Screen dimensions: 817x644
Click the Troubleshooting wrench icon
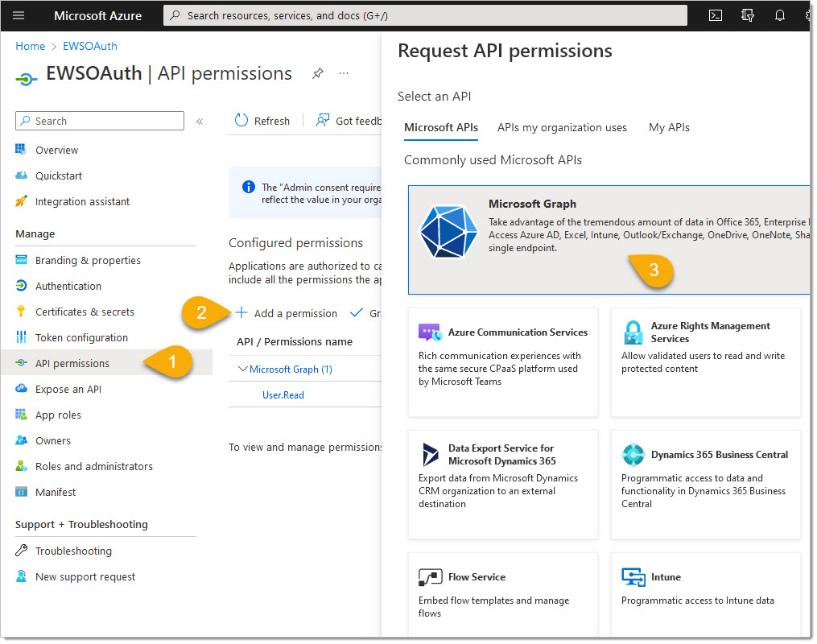pos(22,551)
